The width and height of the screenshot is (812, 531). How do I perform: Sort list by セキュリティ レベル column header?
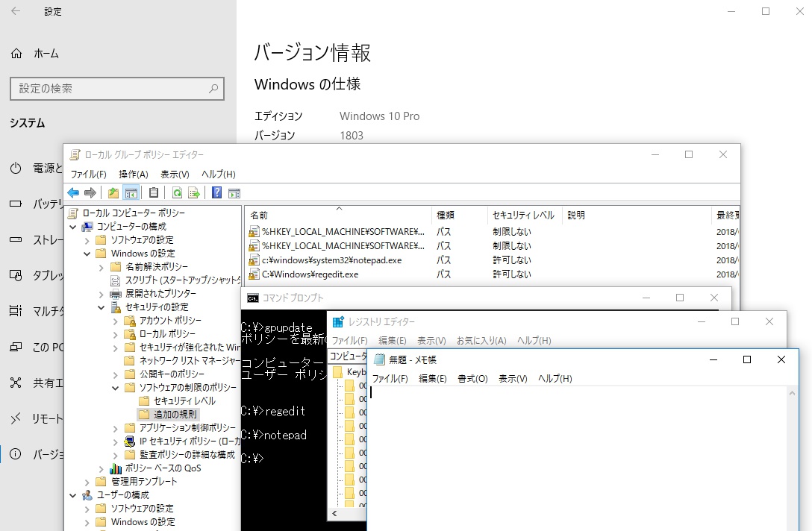click(x=525, y=215)
